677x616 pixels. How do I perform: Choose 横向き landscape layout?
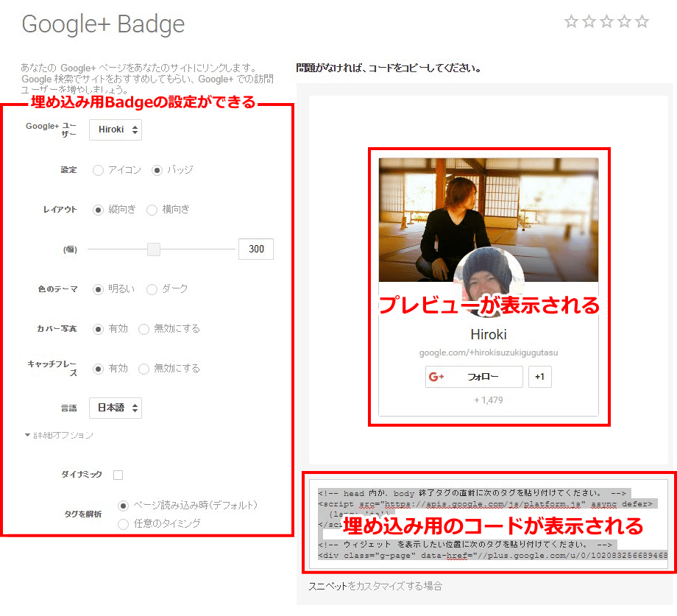click(x=152, y=210)
